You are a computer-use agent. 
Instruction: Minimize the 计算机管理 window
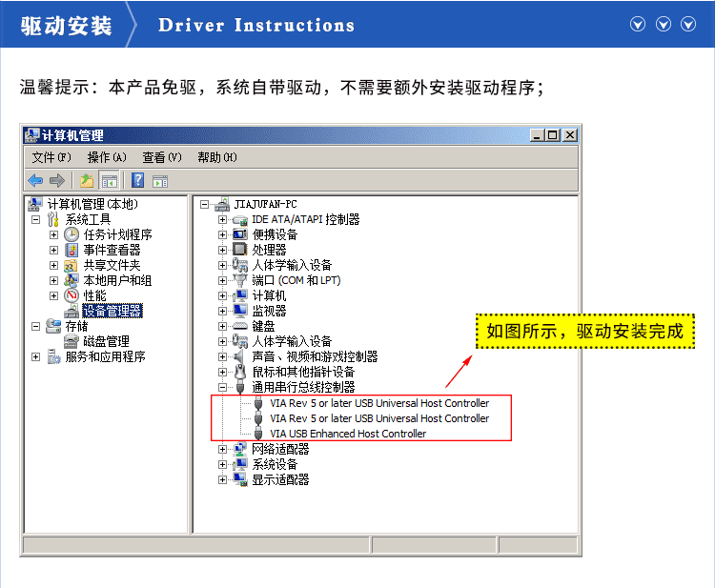coord(537,135)
